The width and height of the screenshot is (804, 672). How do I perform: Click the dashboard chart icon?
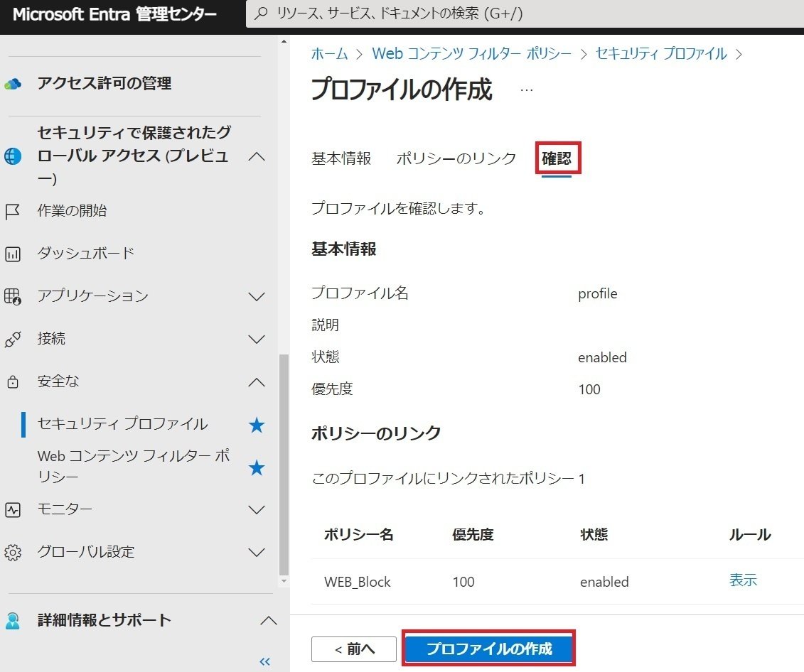point(12,254)
